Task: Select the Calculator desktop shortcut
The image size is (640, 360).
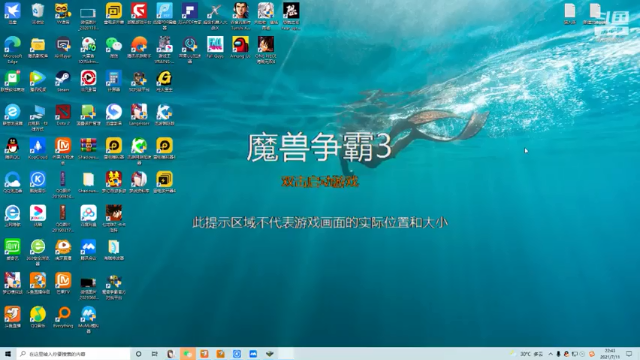Action: tap(113, 81)
